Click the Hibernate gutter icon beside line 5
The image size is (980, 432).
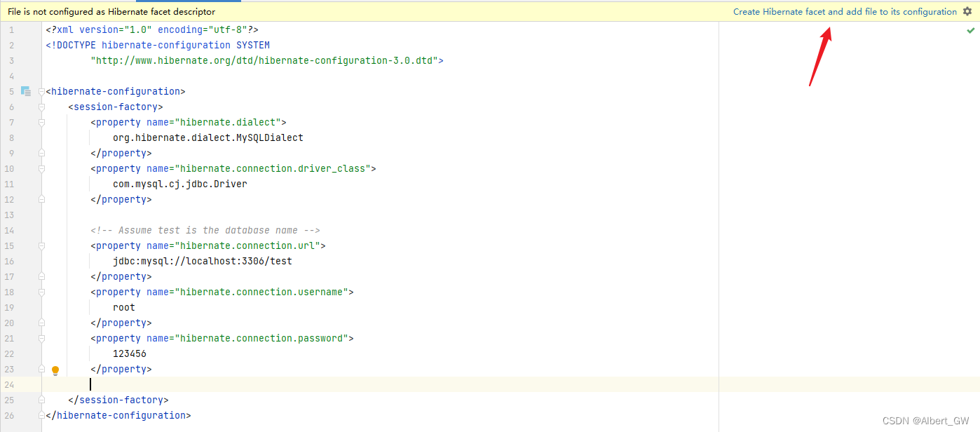[26, 90]
